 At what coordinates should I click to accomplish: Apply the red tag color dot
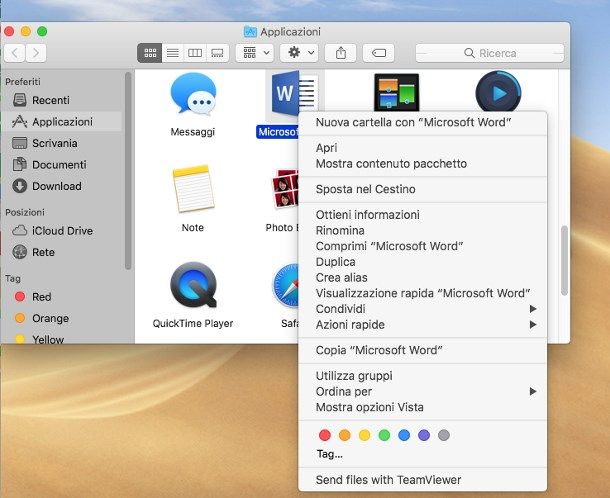[x=325, y=435]
